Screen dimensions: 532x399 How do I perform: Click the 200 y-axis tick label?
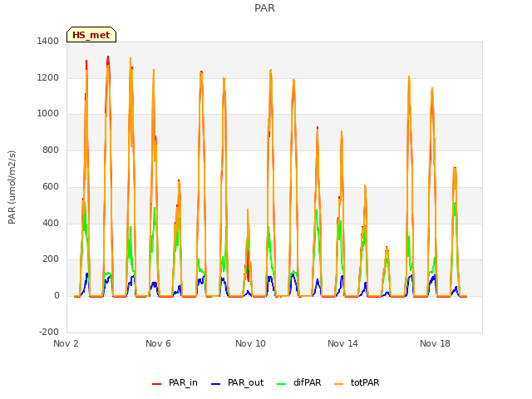pyautogui.click(x=51, y=259)
